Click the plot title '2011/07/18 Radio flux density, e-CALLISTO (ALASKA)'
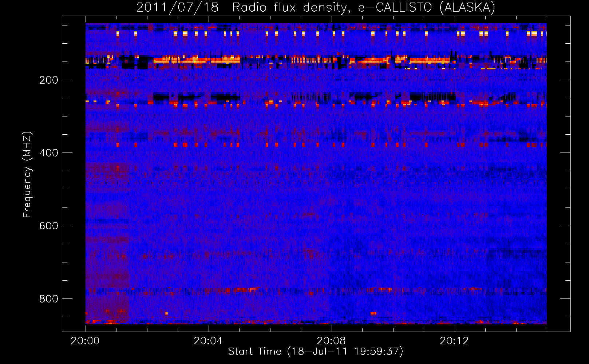The image size is (589, 364). click(x=316, y=8)
